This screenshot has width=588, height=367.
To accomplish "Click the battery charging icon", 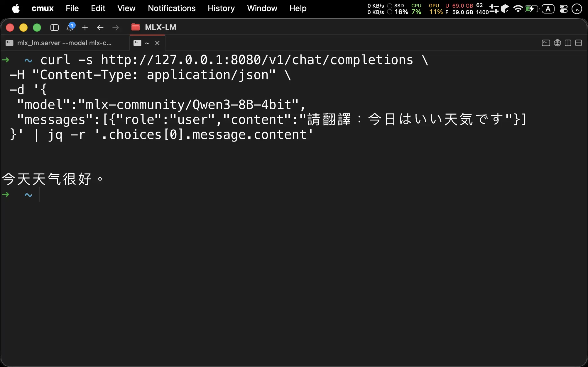I will click(532, 9).
